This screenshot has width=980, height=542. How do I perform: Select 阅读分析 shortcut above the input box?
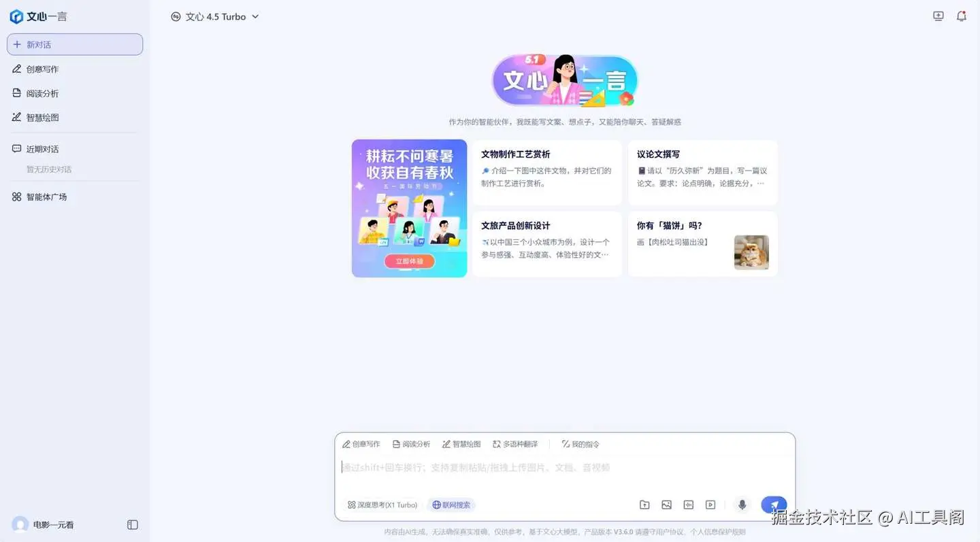click(411, 444)
